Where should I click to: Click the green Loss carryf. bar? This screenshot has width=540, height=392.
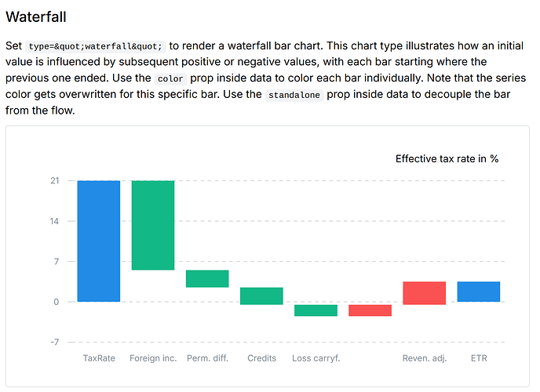click(316, 310)
